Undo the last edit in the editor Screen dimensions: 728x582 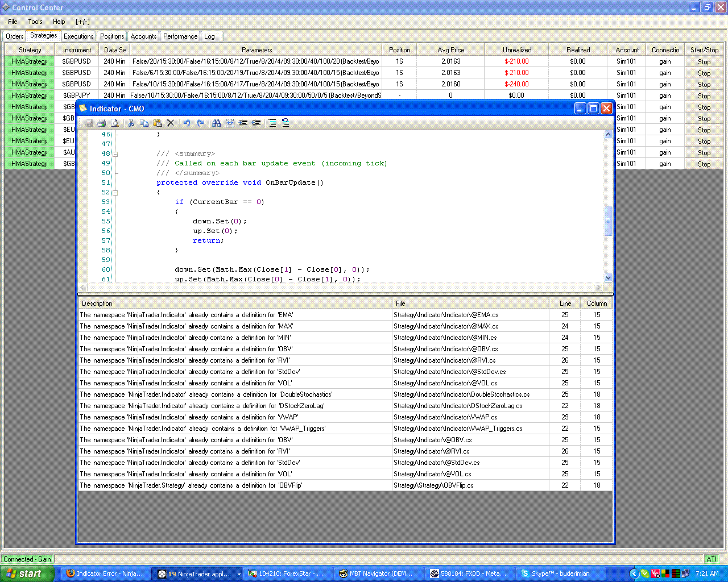coord(187,123)
